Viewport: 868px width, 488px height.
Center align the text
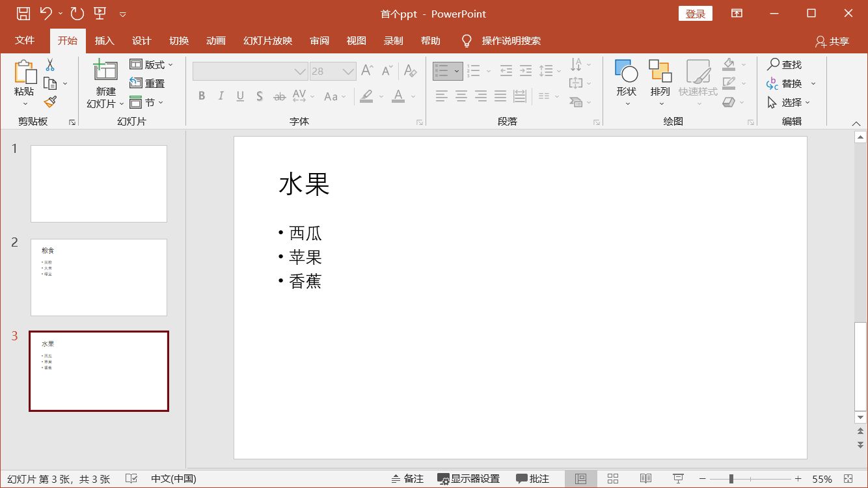461,96
